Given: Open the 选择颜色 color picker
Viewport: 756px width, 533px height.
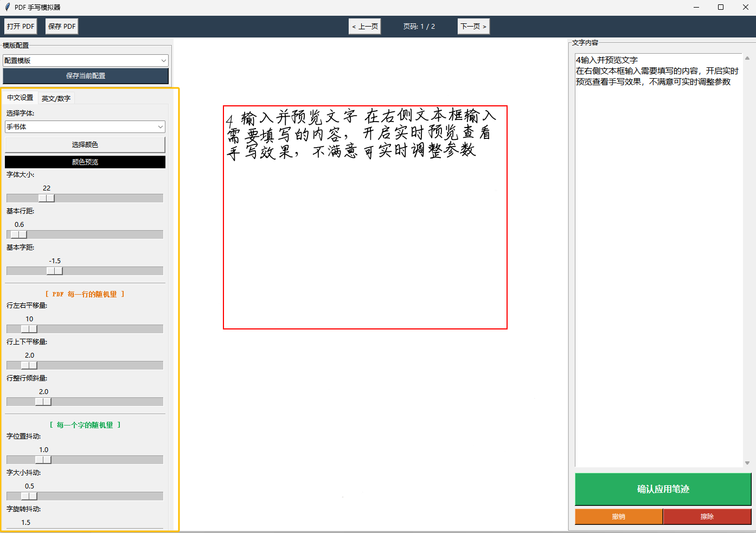Looking at the screenshot, I should pos(85,144).
